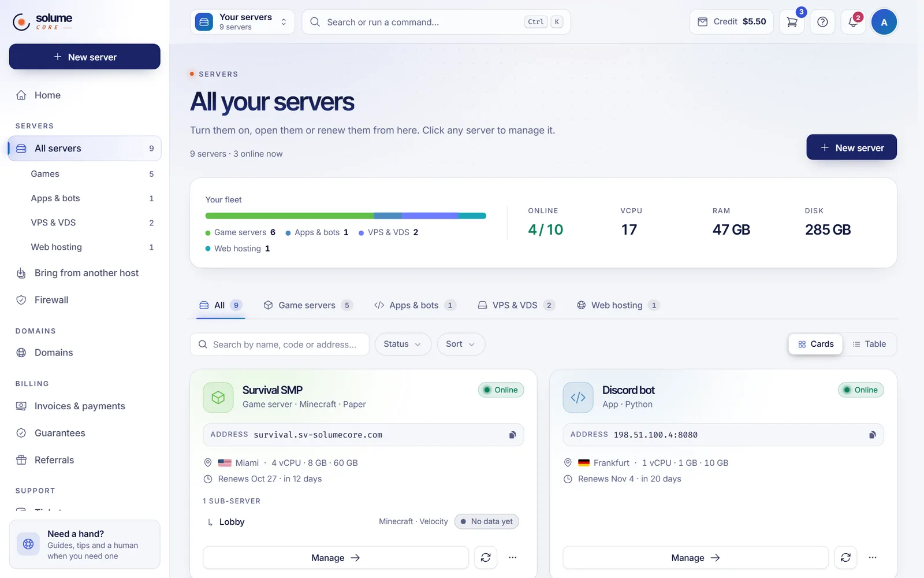Open the shopping cart icon
Image resolution: width=924 pixels, height=578 pixels.
(792, 22)
